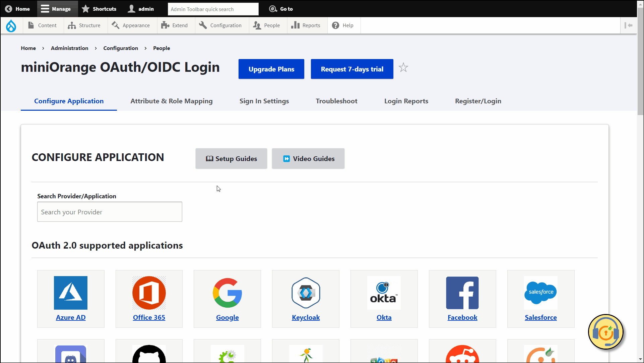The width and height of the screenshot is (644, 363).
Task: Open the Drupal home icon
Action: coord(11,25)
